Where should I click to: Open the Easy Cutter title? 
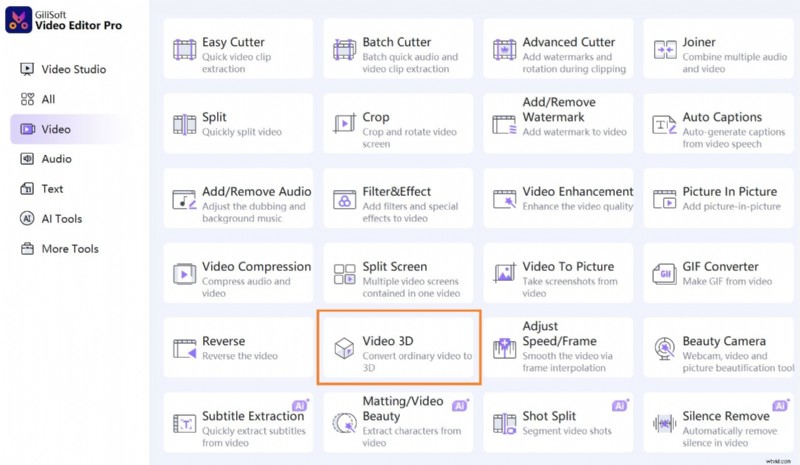233,42
